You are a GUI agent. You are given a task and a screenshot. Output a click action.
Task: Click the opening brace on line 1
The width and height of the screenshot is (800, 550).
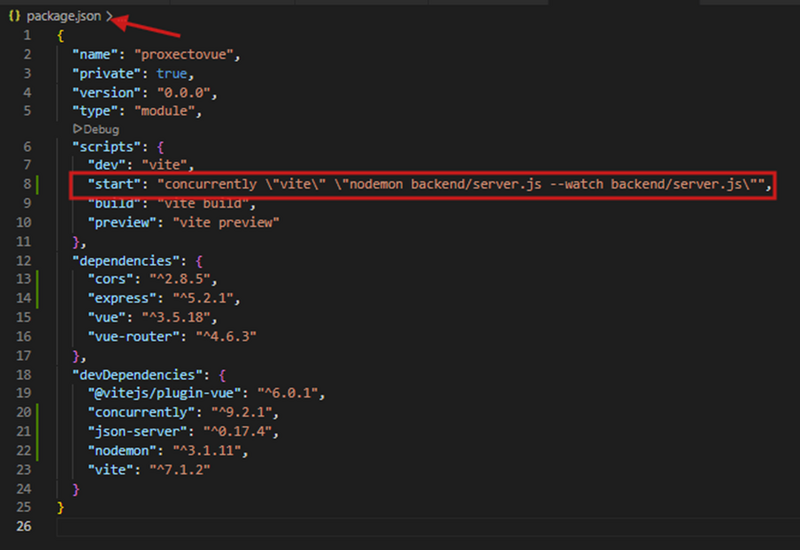click(x=61, y=36)
